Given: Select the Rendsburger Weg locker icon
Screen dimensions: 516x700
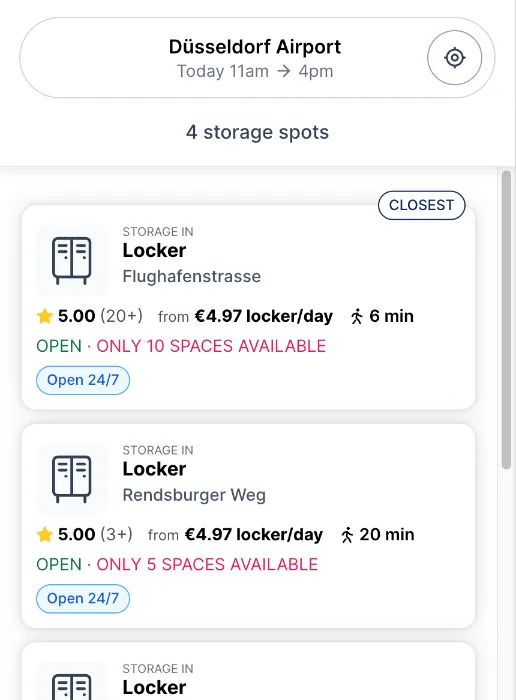Looking at the screenshot, I should click(72, 479).
